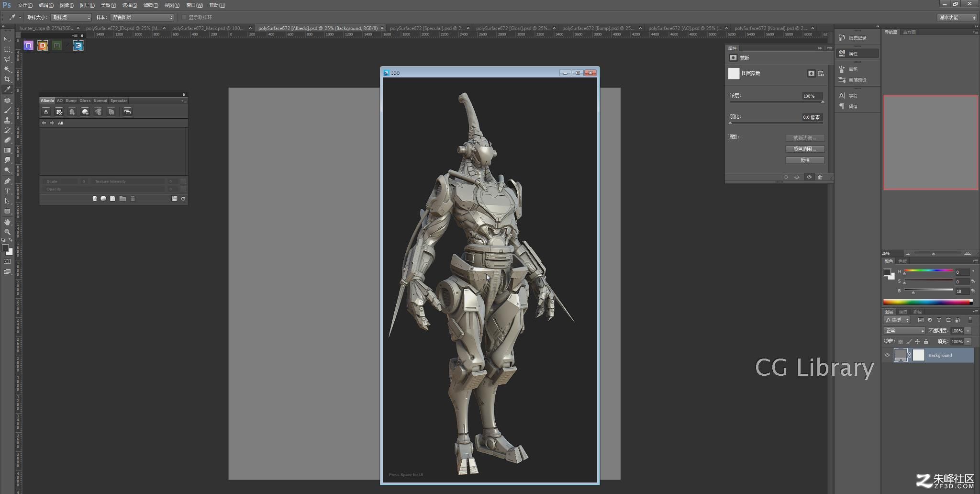Select the Magic Wand tool
The image size is (980, 494).
[7, 69]
